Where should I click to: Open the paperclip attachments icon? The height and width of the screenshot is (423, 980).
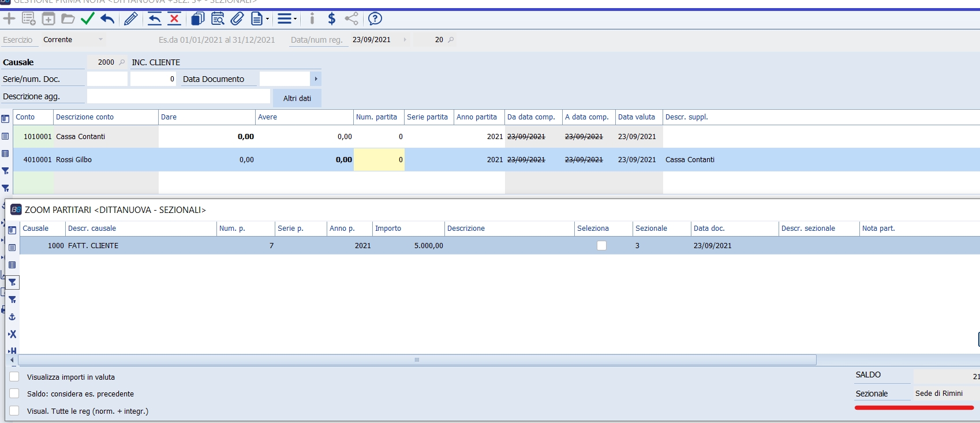pos(237,19)
